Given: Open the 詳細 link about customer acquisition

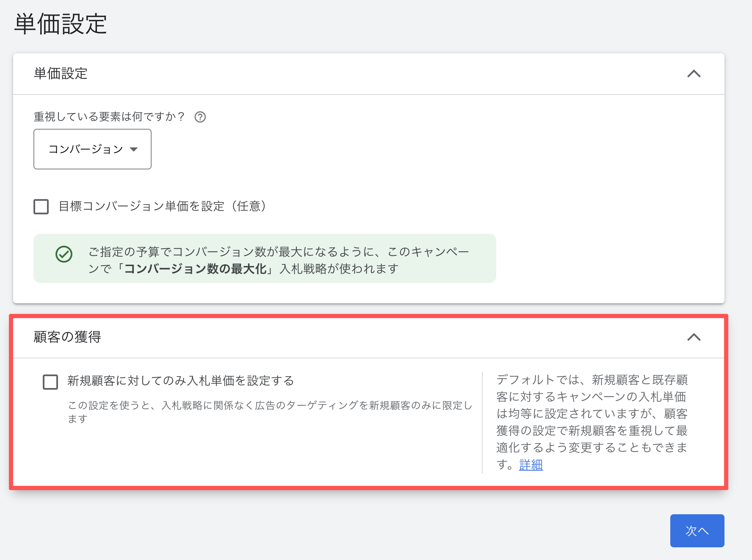Looking at the screenshot, I should coord(531,465).
